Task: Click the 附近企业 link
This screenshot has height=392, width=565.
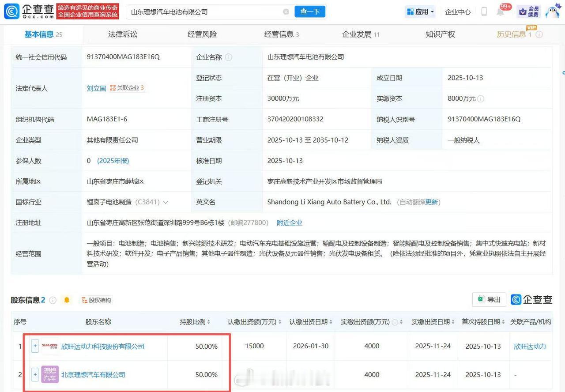Action: click(290, 223)
